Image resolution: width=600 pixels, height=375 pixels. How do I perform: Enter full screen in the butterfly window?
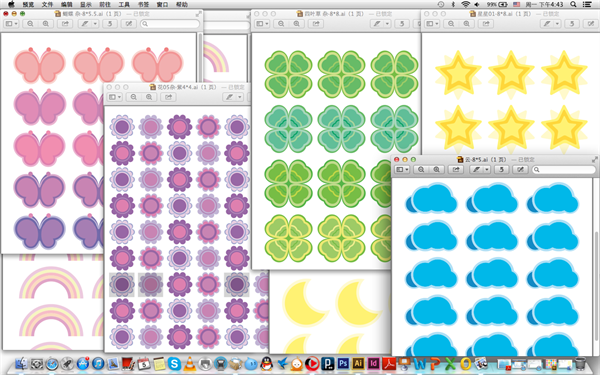[x=198, y=14]
